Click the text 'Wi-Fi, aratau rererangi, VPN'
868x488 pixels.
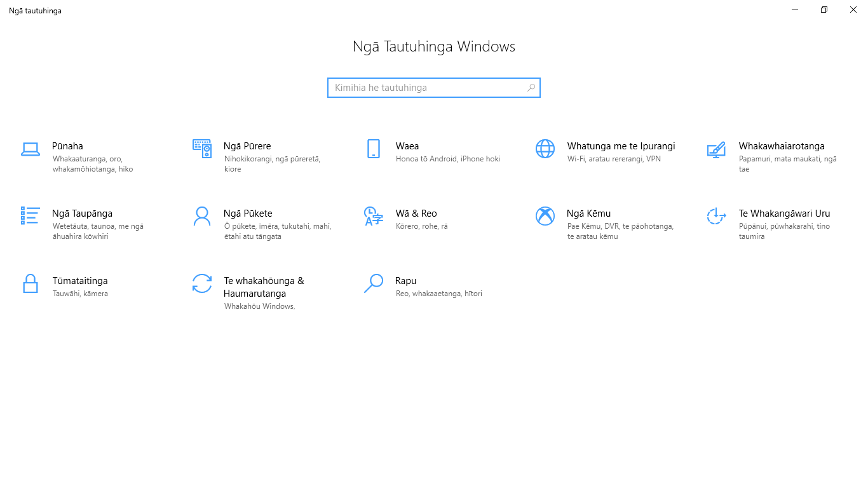pos(614,159)
